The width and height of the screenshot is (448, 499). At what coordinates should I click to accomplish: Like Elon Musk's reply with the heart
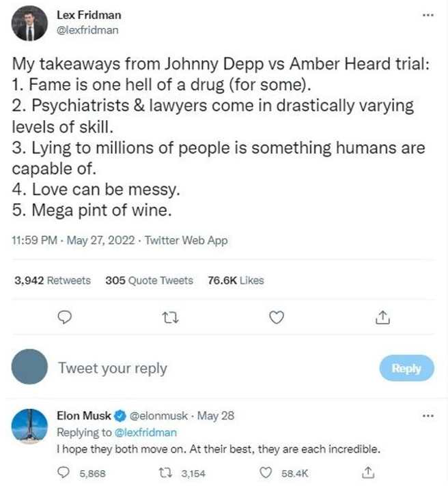point(268,472)
